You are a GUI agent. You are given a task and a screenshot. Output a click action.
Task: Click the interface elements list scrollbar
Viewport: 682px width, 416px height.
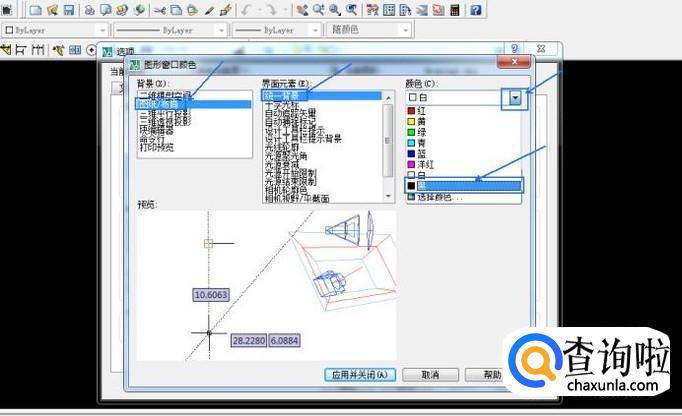click(x=389, y=140)
